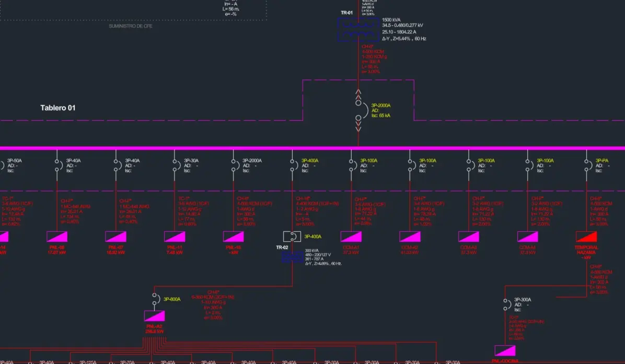The height and width of the screenshot is (364, 625).
Task: Select the 'CCM-A4' name text
Action: [527, 248]
